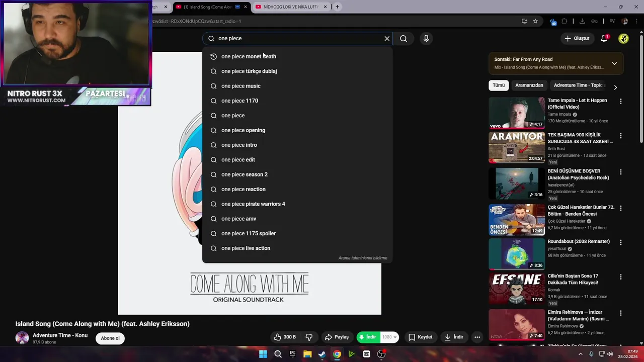Open YouTube account avatar menu
Screen dimensions: 644x362
pyautogui.click(x=623, y=39)
